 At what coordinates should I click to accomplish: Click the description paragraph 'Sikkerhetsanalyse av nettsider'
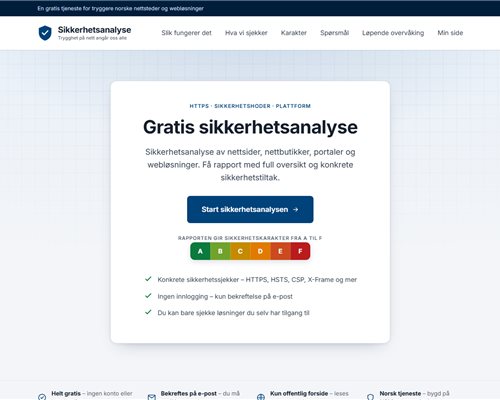point(250,165)
